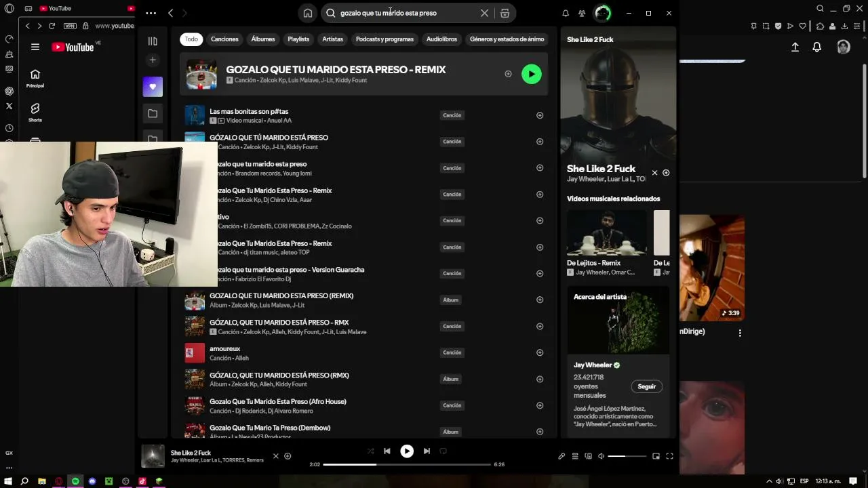Open 'Gozalo Que Tu Marido Esta Preso (Afro House)'
The image size is (868, 488).
click(x=278, y=401)
